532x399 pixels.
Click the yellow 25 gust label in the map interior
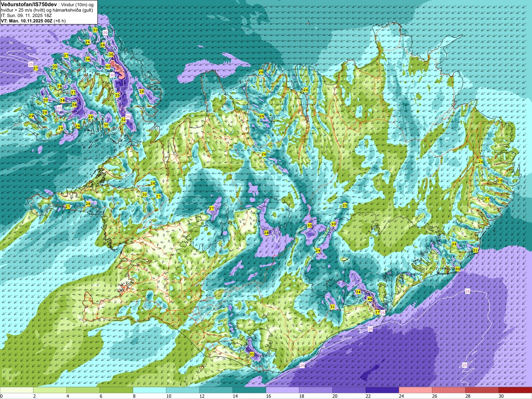point(345,205)
